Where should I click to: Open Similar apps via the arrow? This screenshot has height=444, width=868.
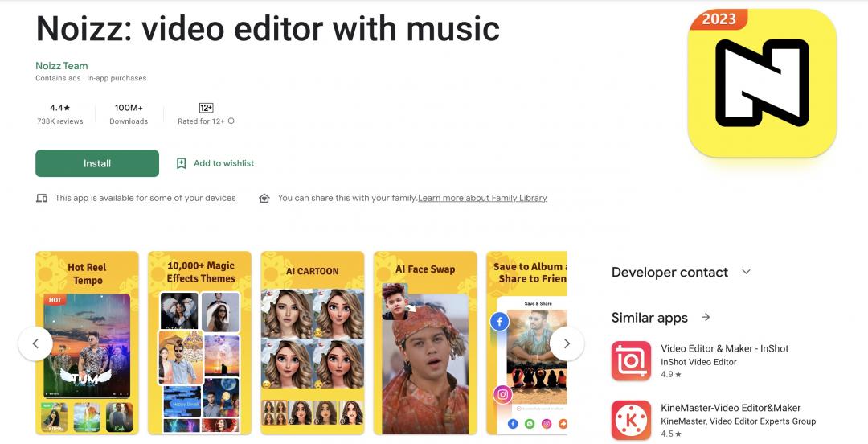pos(706,317)
